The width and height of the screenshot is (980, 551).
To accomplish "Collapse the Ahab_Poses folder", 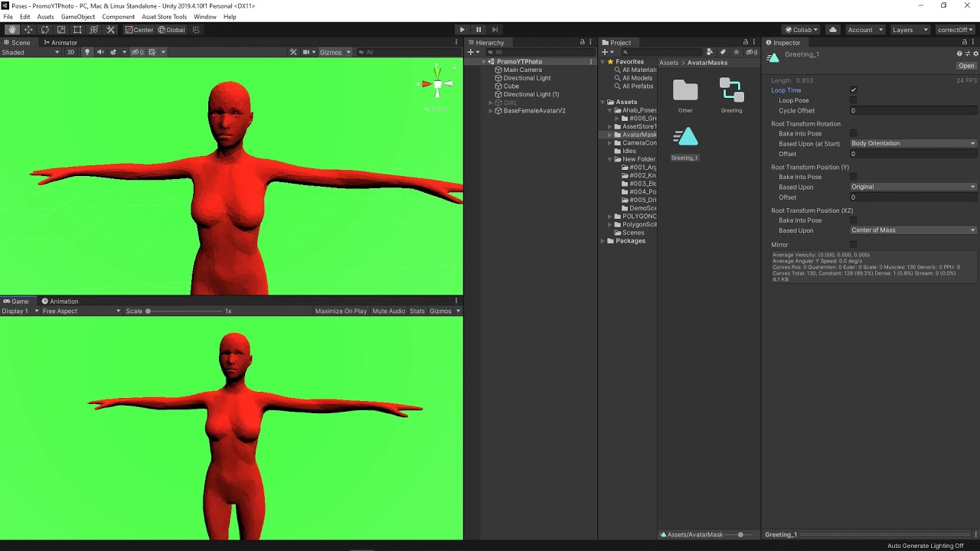I will point(610,110).
